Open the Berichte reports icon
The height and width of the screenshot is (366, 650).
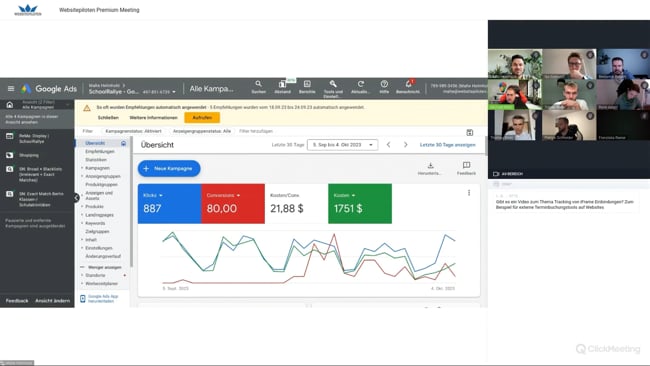click(x=307, y=87)
